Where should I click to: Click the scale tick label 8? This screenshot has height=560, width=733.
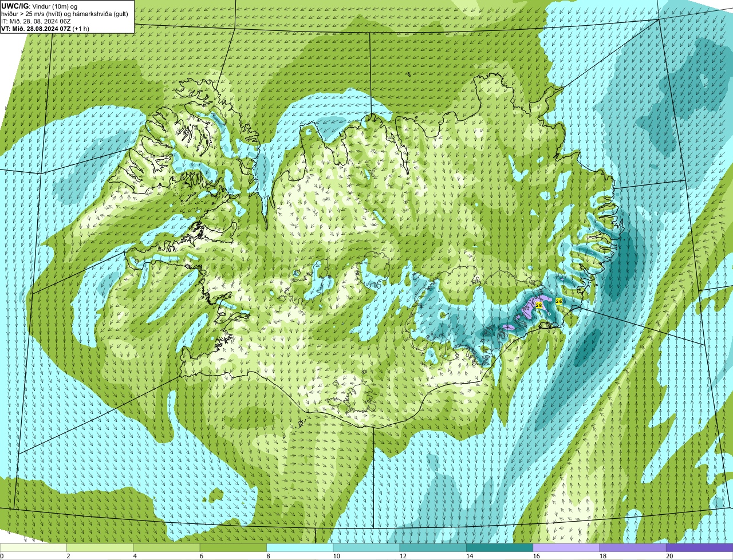point(267,556)
